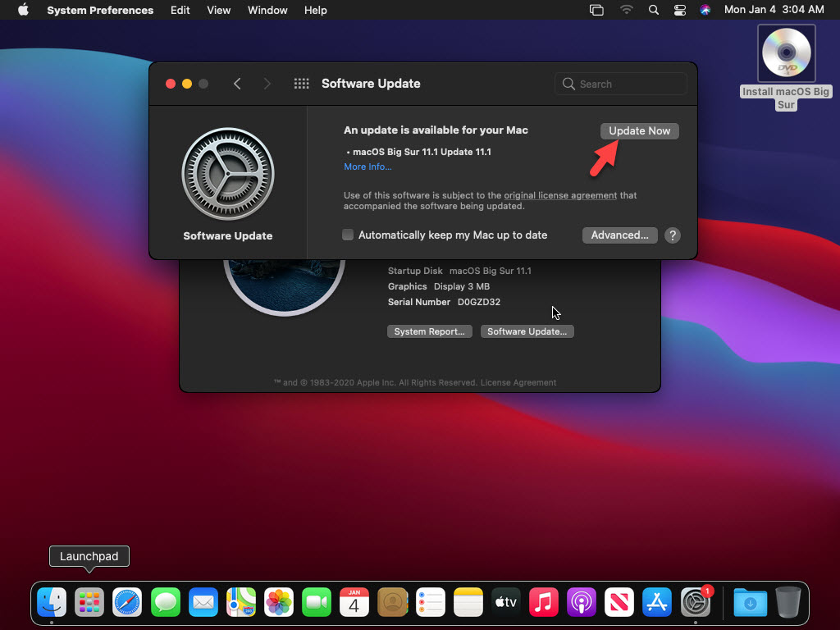Click the large Software Update gear icon

228,174
